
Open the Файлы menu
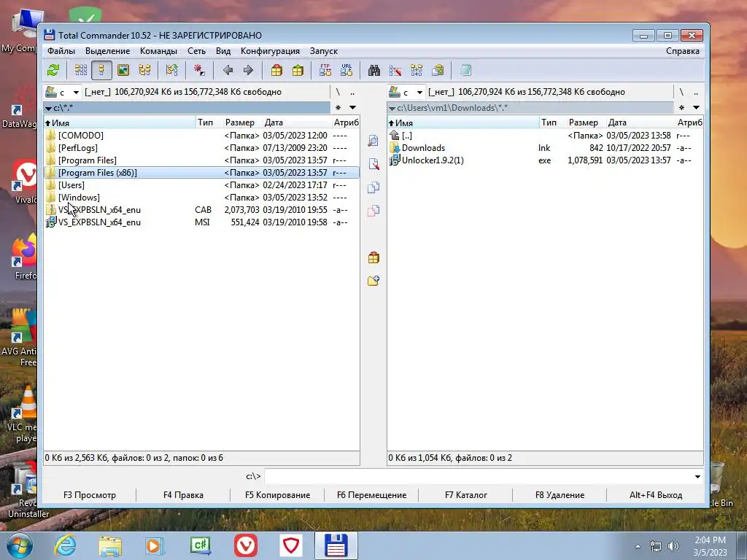(61, 51)
